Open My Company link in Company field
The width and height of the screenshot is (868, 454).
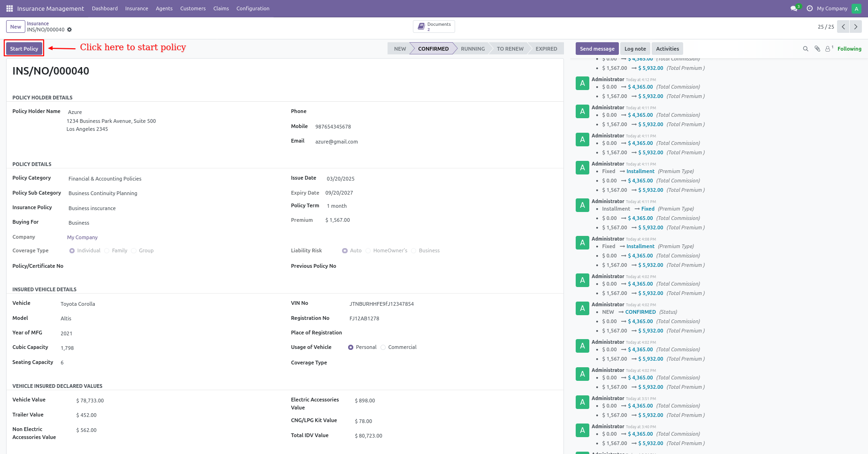click(82, 238)
